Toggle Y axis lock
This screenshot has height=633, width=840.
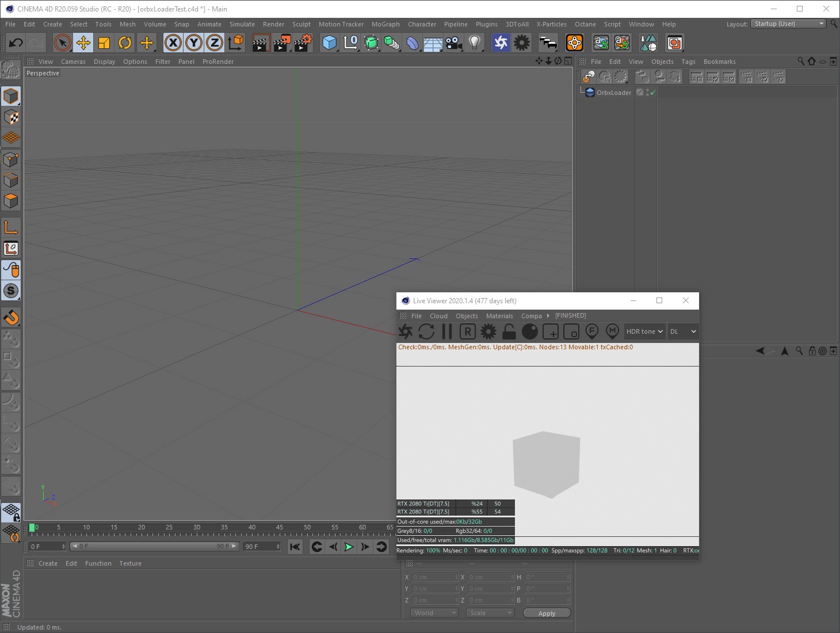(x=194, y=43)
